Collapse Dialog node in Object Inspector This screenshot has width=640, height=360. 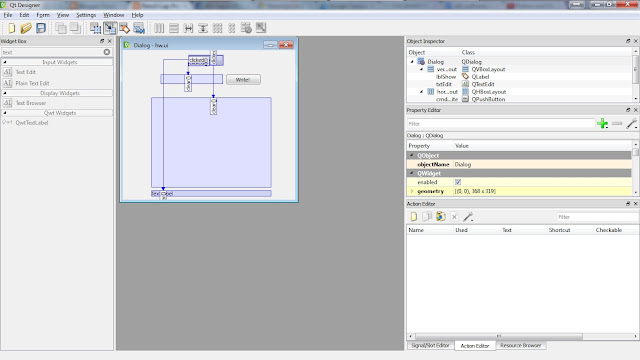(412, 62)
